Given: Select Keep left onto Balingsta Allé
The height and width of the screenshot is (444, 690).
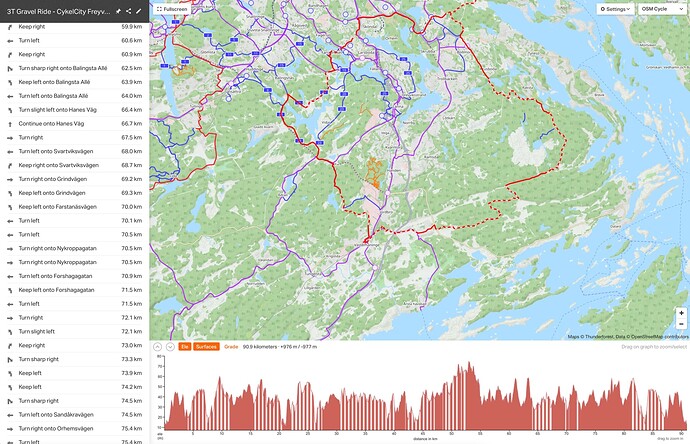Looking at the screenshot, I should 74,82.
